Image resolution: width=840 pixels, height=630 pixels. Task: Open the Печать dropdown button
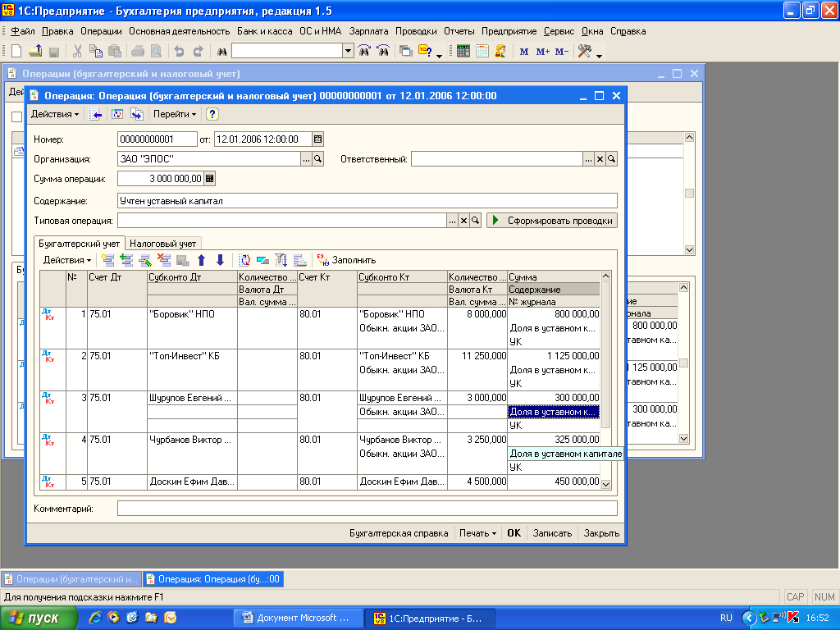tap(478, 533)
